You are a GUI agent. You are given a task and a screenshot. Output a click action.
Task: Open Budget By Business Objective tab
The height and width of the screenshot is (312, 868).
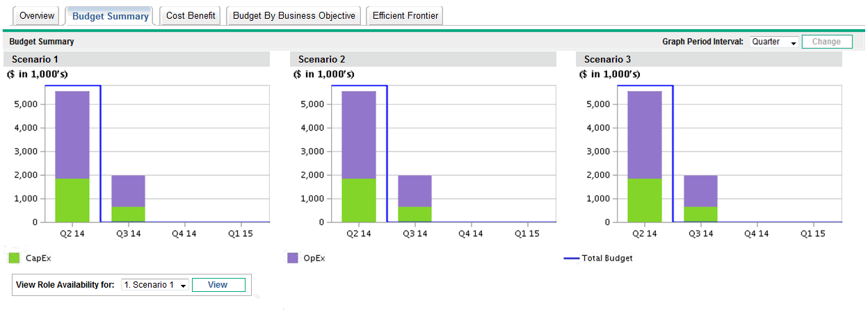294,16
